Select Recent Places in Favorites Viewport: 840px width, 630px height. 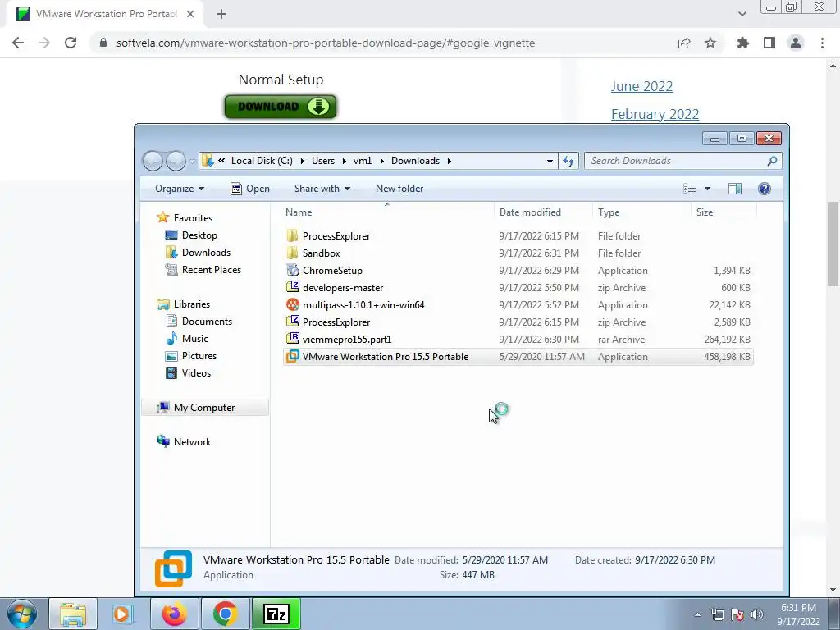click(x=203, y=269)
